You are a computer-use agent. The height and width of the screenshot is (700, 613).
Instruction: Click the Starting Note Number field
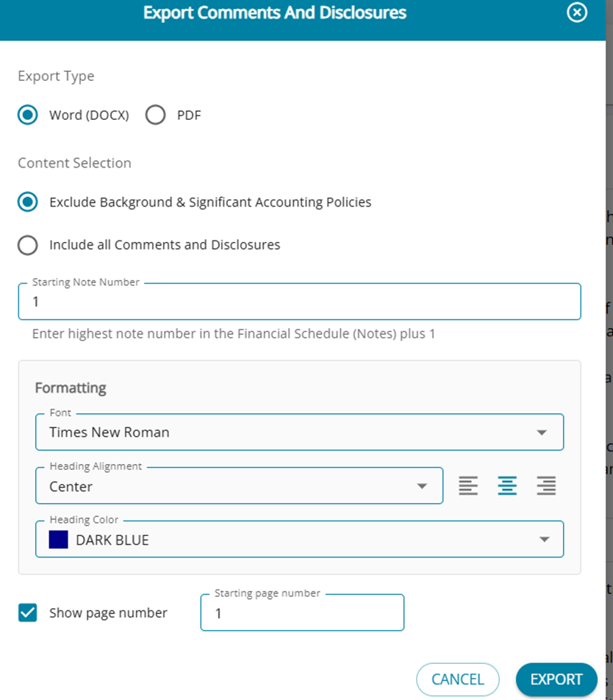click(299, 302)
